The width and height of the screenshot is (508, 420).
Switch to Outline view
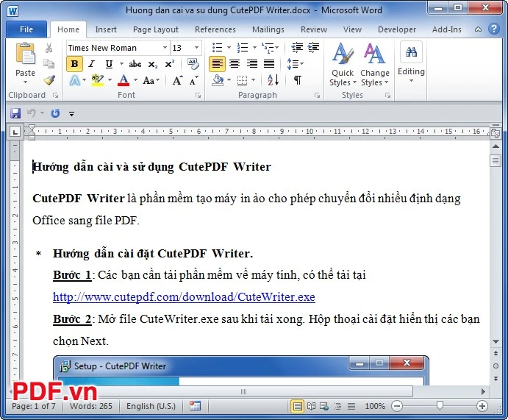click(x=337, y=406)
